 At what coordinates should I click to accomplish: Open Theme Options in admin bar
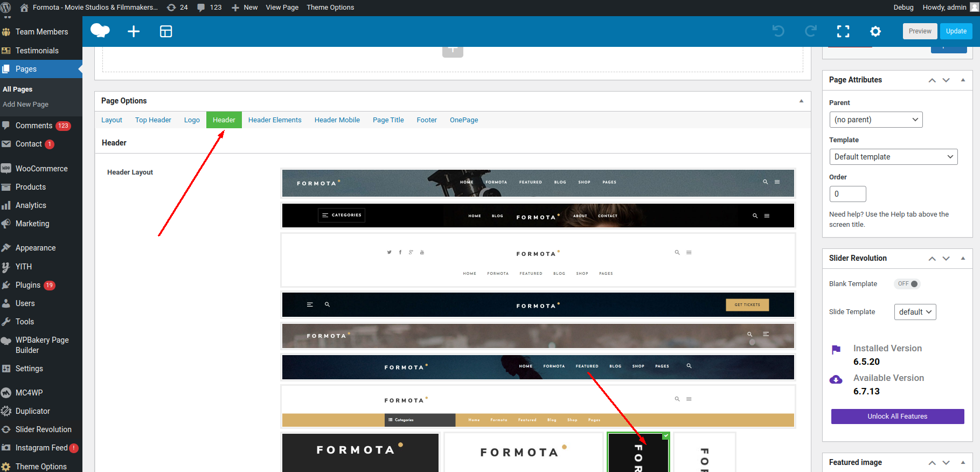point(330,8)
